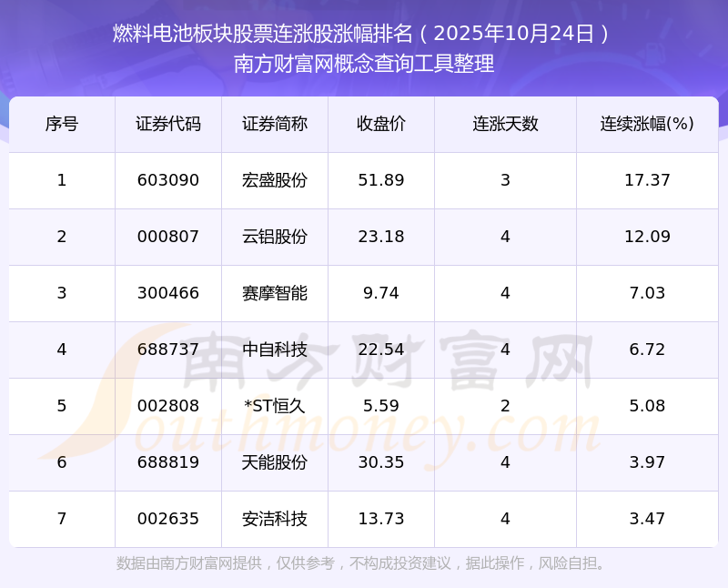Click the 证券简称 column header

(275, 124)
